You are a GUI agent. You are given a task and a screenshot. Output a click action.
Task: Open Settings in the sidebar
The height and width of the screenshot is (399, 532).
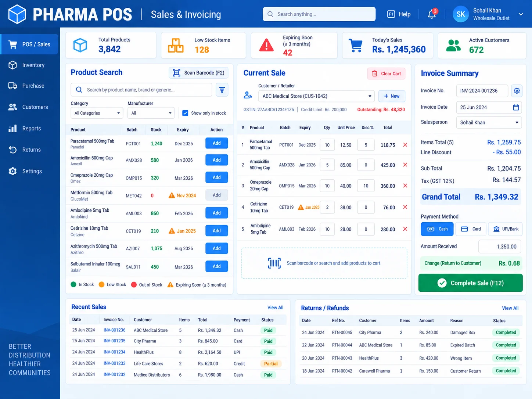click(29, 171)
